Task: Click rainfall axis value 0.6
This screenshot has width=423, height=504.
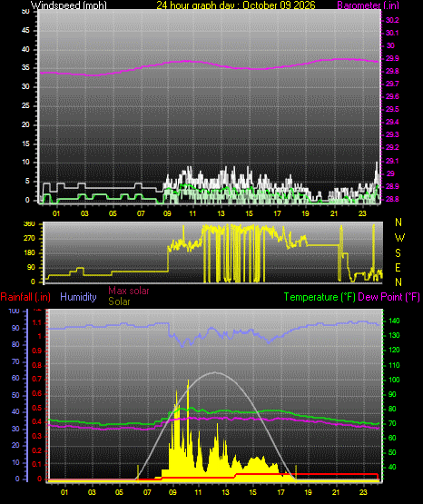Action: click(37, 394)
